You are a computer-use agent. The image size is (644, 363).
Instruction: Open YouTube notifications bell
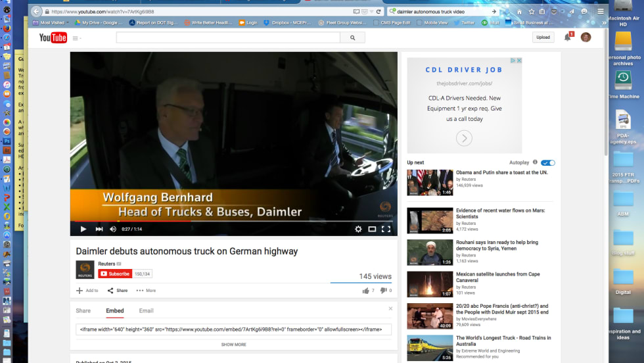(567, 37)
